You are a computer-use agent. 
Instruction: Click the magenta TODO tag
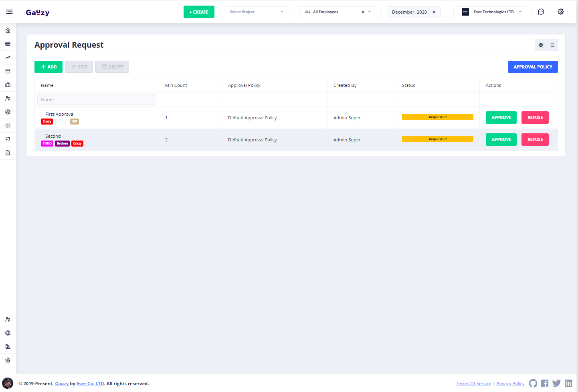coord(47,143)
